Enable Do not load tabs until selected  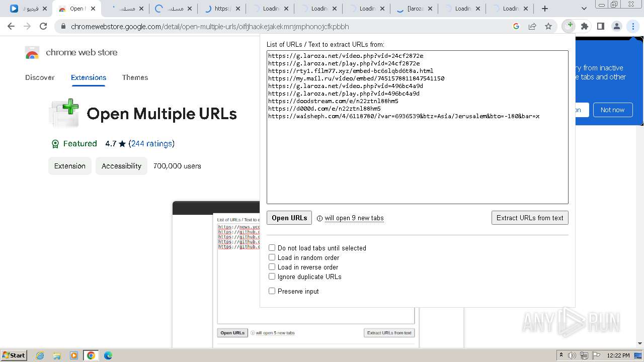click(272, 248)
